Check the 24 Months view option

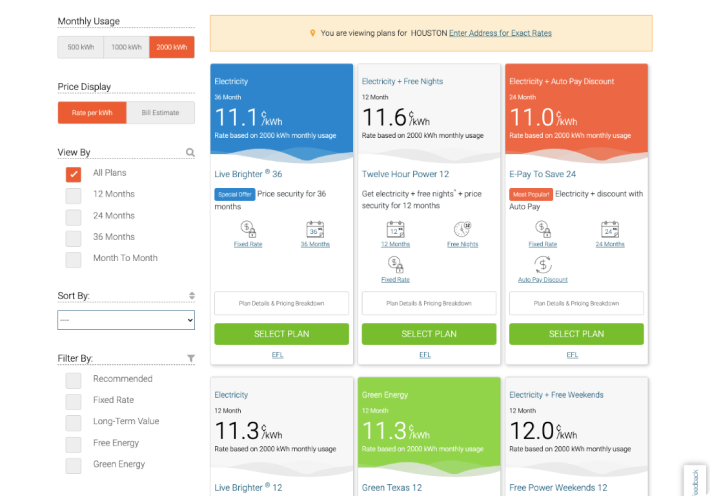73,216
